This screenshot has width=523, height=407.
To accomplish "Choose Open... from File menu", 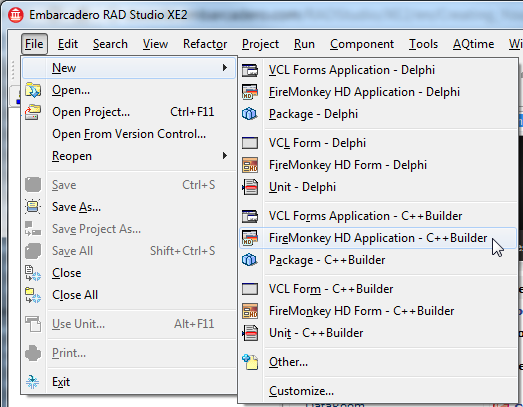I will pos(129,90).
